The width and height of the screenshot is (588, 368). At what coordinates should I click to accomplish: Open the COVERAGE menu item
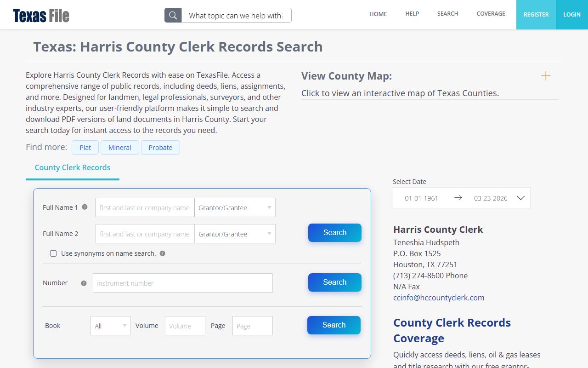pos(491,14)
